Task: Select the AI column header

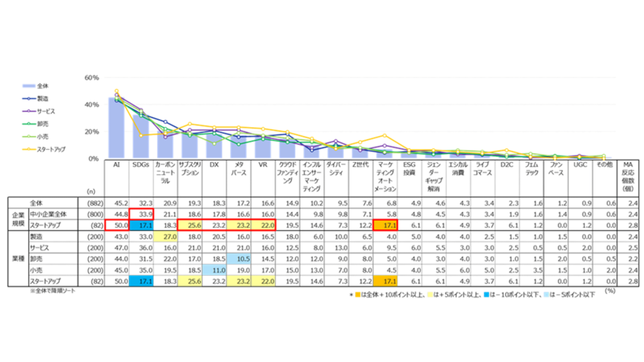Action: point(116,165)
